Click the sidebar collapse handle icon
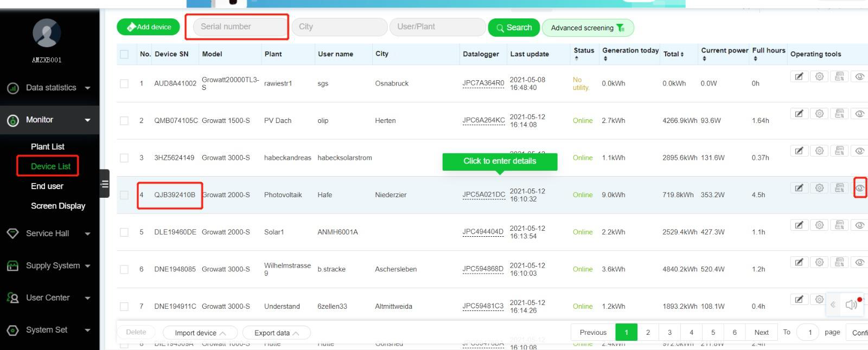 pyautogui.click(x=105, y=184)
